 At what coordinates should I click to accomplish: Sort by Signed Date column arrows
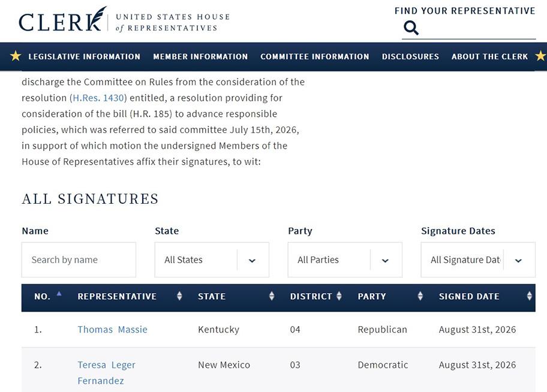[x=529, y=296]
